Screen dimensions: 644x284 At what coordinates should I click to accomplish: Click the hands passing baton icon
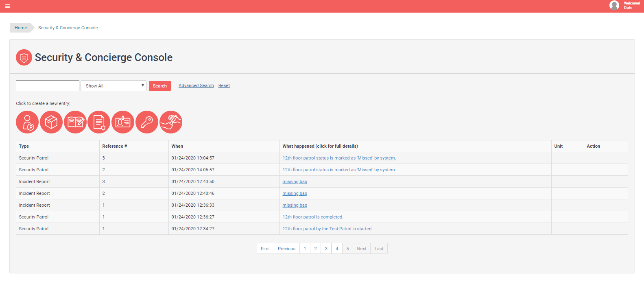[x=171, y=122]
